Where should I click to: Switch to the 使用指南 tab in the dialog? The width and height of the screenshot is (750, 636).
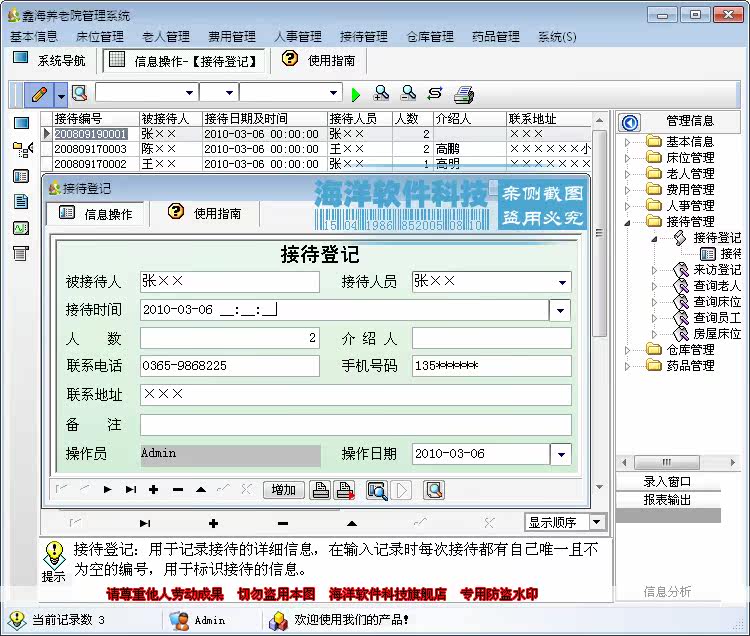(205, 213)
